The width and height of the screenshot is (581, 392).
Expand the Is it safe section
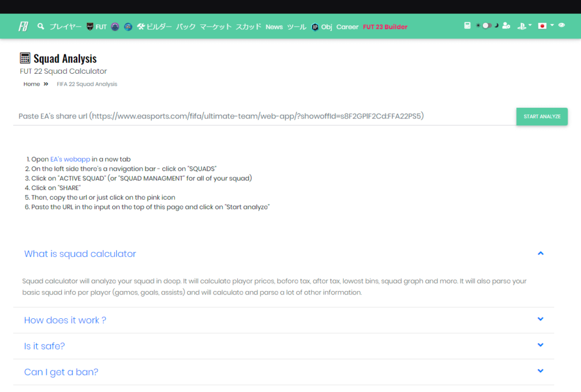[x=284, y=346]
